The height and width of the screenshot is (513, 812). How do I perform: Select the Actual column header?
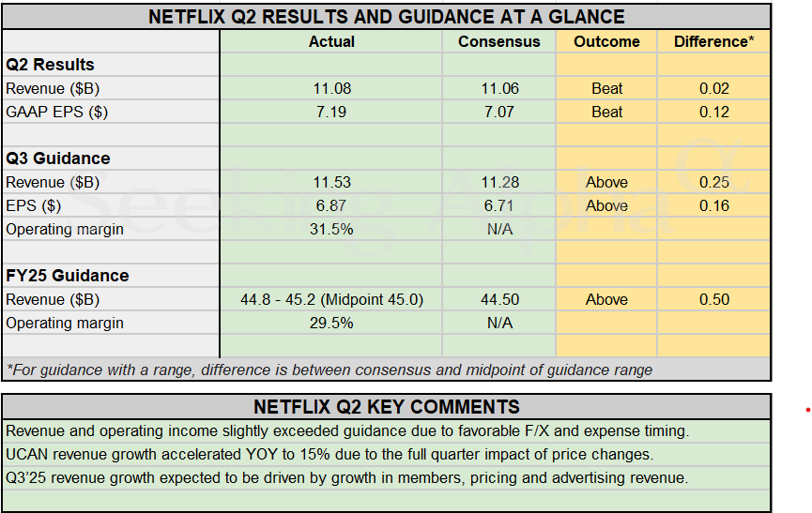tap(331, 41)
